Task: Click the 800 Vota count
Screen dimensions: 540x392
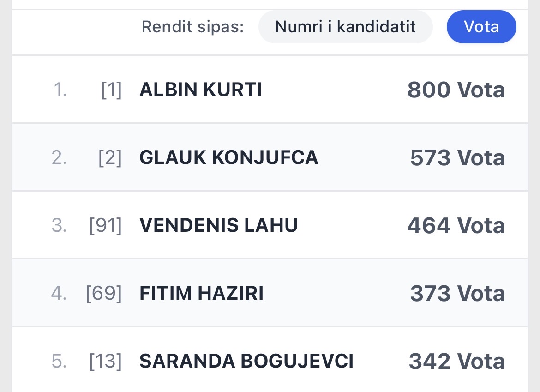Action: point(456,90)
